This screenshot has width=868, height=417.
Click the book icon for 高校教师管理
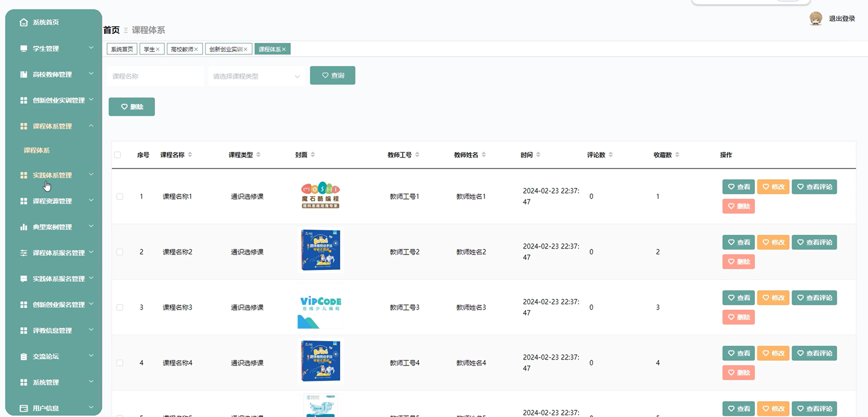(x=24, y=75)
